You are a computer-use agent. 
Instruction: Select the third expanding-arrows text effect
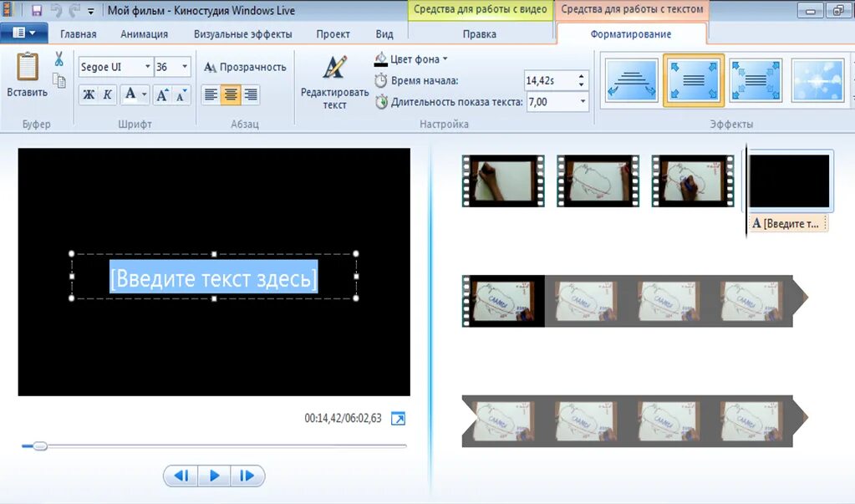tap(756, 80)
